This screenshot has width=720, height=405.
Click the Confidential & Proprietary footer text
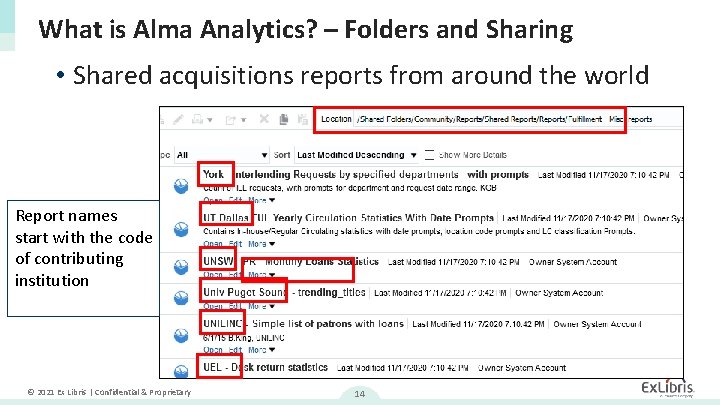point(143,392)
